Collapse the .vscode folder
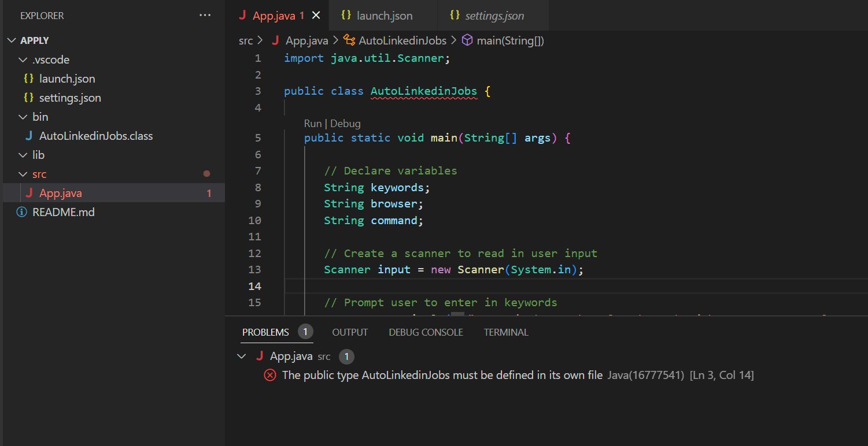 tap(23, 59)
